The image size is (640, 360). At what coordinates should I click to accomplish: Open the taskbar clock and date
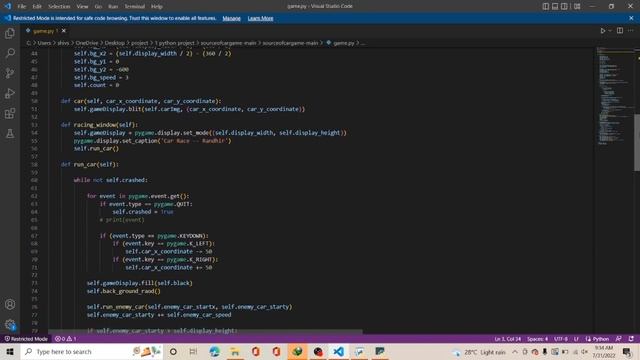pos(604,352)
